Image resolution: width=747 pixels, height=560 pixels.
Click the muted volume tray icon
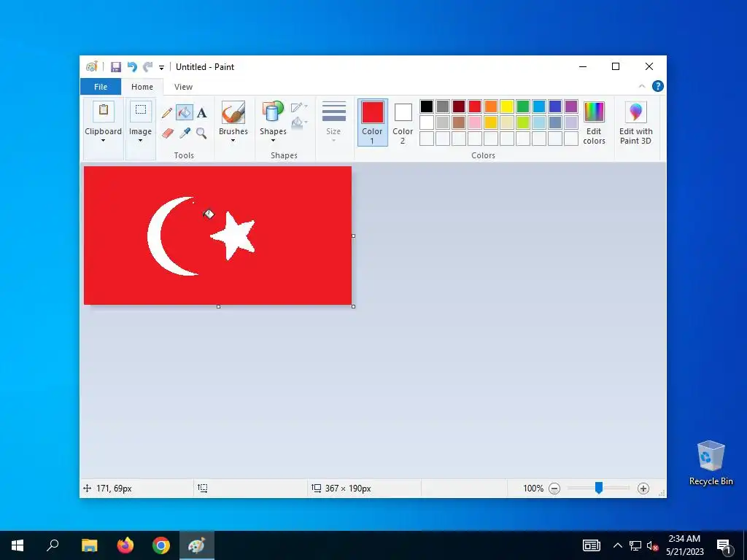[x=651, y=545]
